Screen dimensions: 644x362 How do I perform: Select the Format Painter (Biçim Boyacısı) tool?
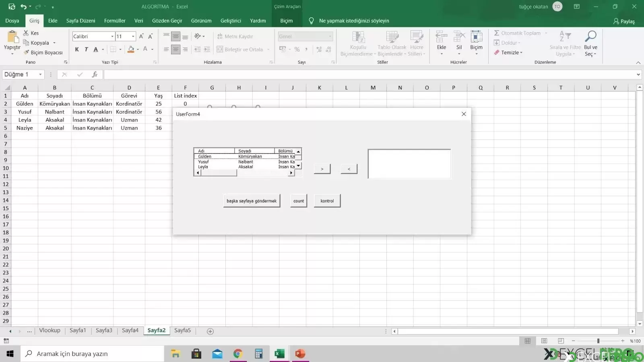point(43,53)
